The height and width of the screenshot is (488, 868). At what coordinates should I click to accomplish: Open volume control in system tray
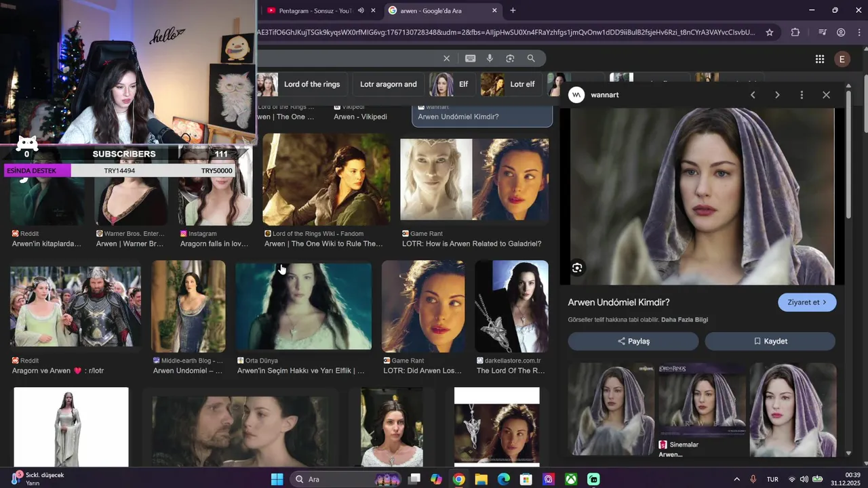[x=804, y=479]
